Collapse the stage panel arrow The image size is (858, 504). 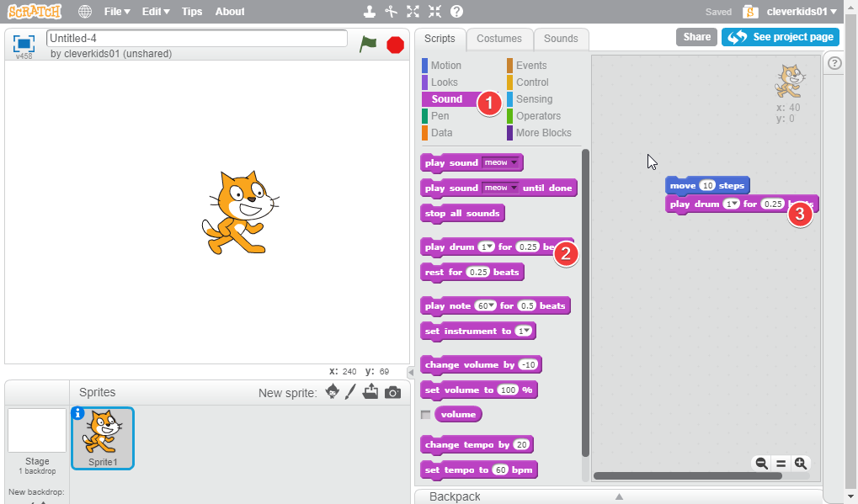coord(411,372)
